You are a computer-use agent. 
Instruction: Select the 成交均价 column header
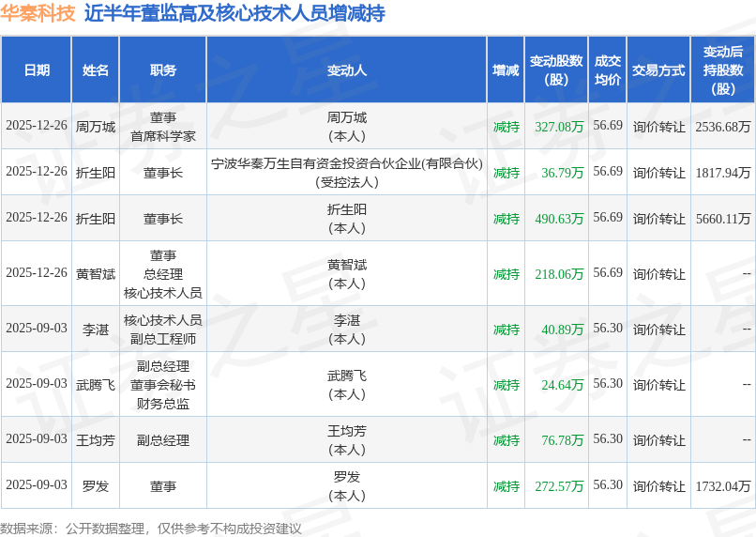point(608,70)
